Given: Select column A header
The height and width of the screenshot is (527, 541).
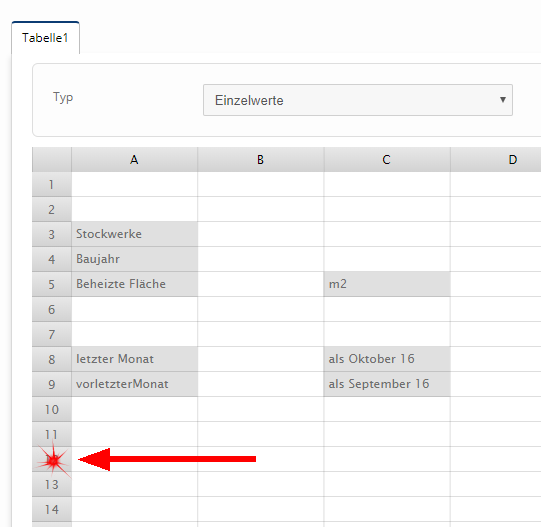Looking at the screenshot, I should tap(135, 159).
